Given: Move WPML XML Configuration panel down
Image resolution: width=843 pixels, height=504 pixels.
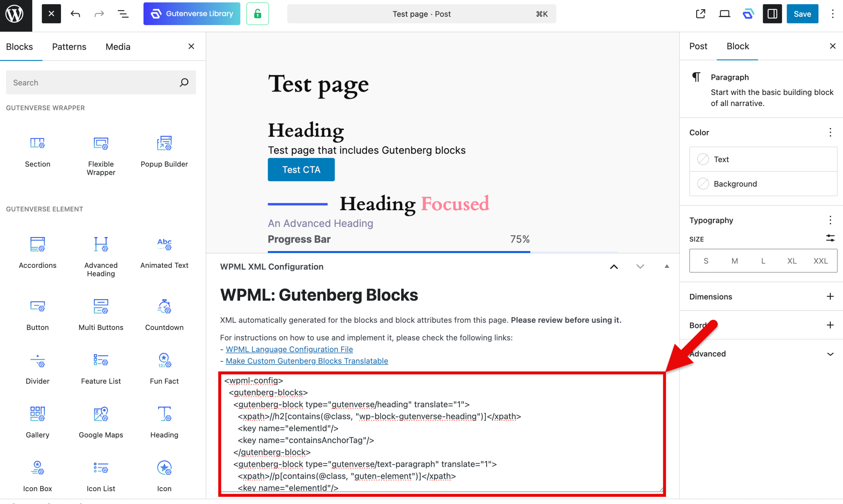Looking at the screenshot, I should (x=640, y=266).
